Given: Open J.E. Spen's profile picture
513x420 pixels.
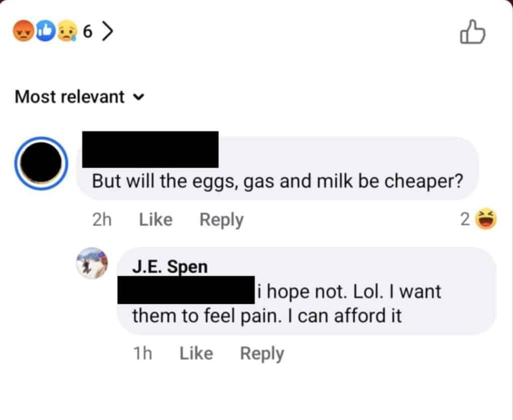Looking at the screenshot, I should tap(92, 263).
